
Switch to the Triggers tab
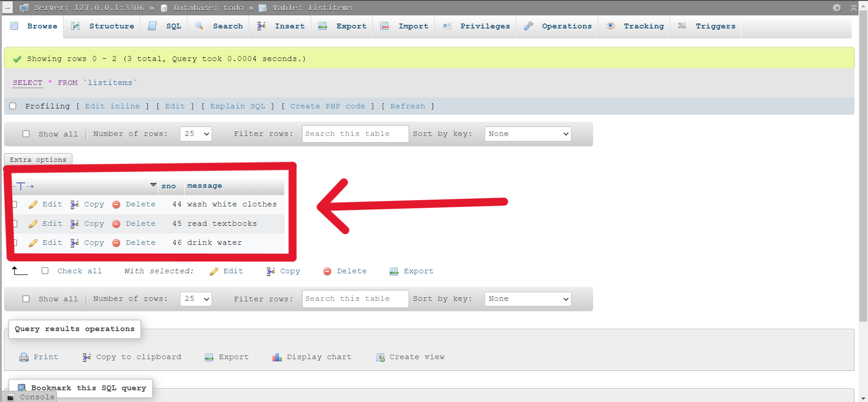[706, 26]
